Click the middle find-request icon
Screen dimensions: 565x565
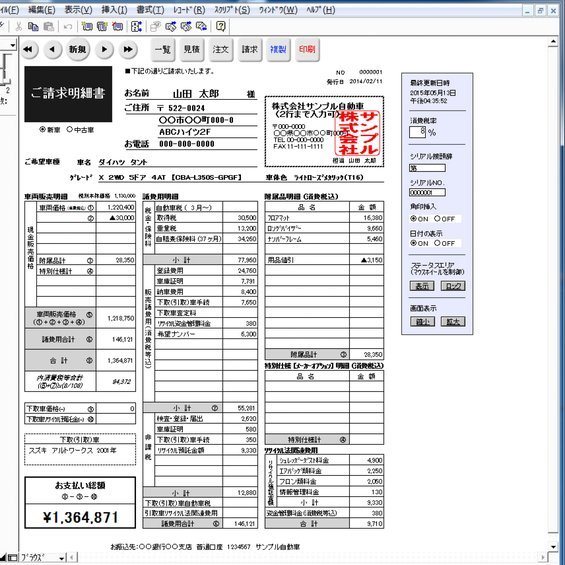186,26
